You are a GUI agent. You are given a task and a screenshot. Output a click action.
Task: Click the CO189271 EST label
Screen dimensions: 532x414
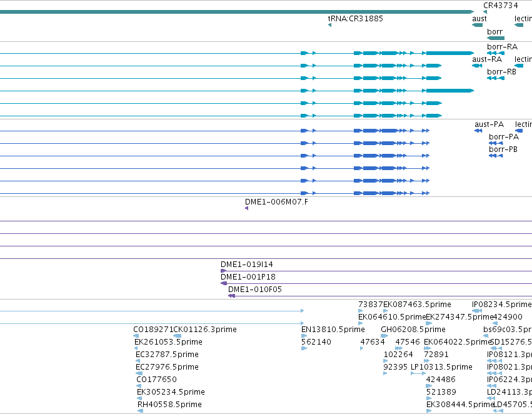point(153,330)
